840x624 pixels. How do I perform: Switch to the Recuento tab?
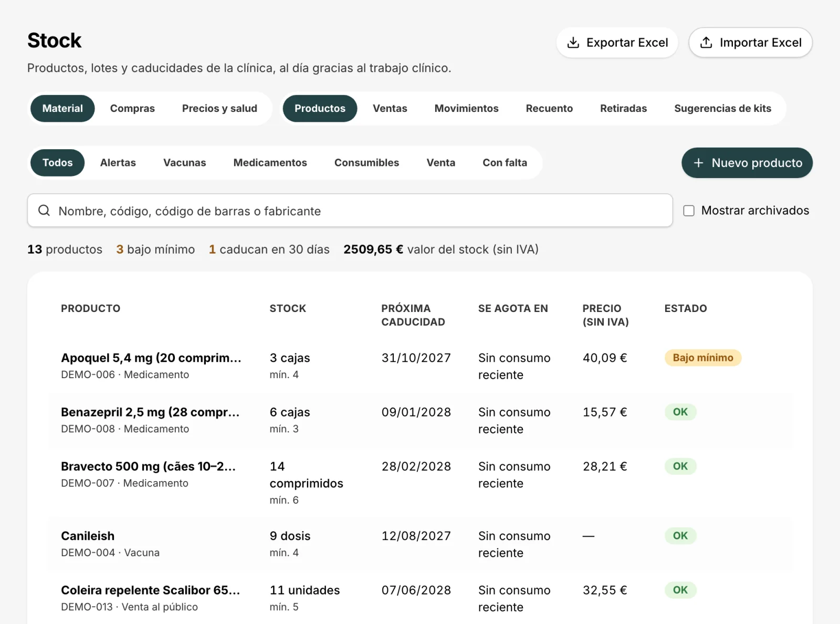(x=549, y=108)
